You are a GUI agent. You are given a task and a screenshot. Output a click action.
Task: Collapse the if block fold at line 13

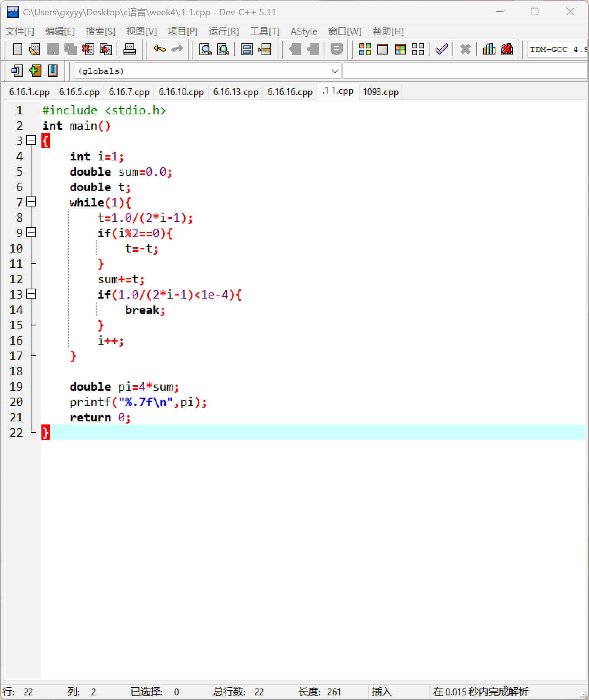point(31,294)
